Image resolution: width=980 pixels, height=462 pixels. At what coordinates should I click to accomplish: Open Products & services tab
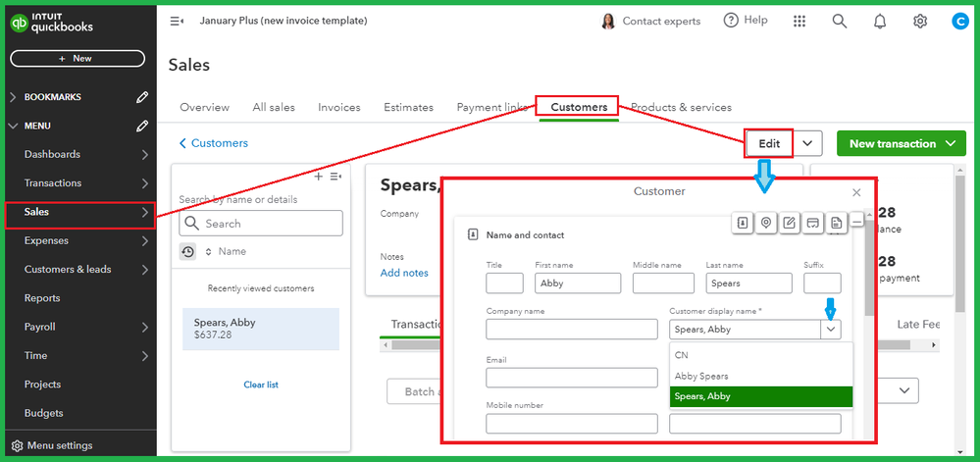(x=681, y=108)
